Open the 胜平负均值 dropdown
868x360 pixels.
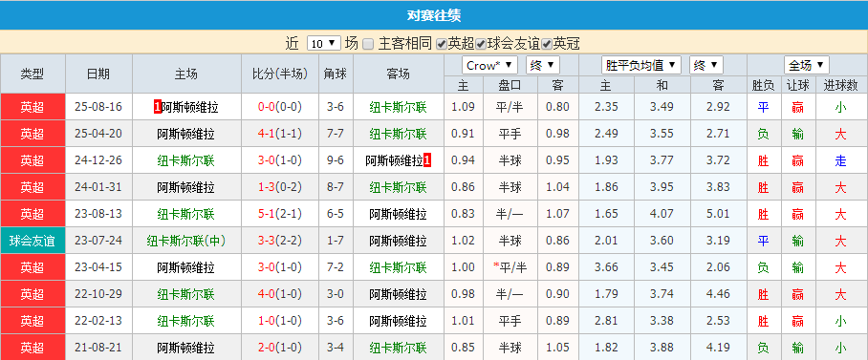point(641,65)
